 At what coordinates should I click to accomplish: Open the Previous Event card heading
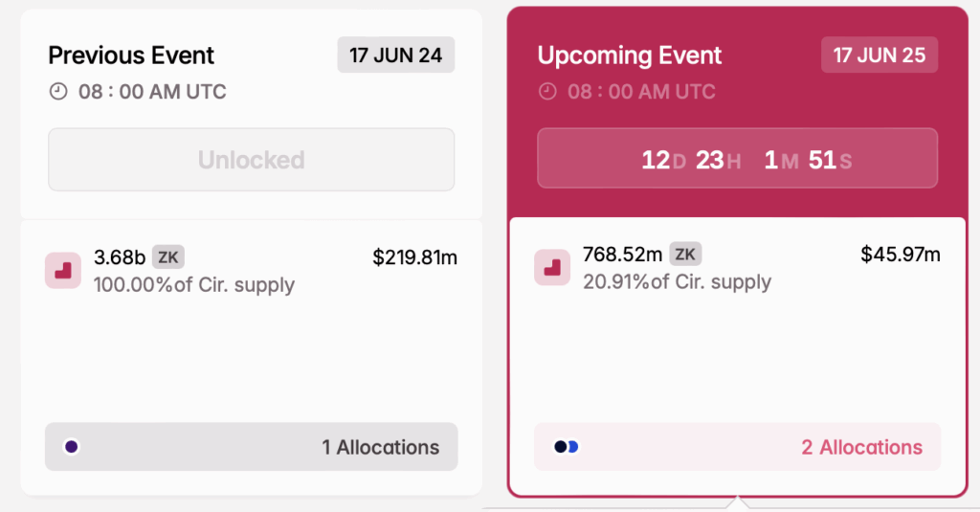pyautogui.click(x=131, y=56)
